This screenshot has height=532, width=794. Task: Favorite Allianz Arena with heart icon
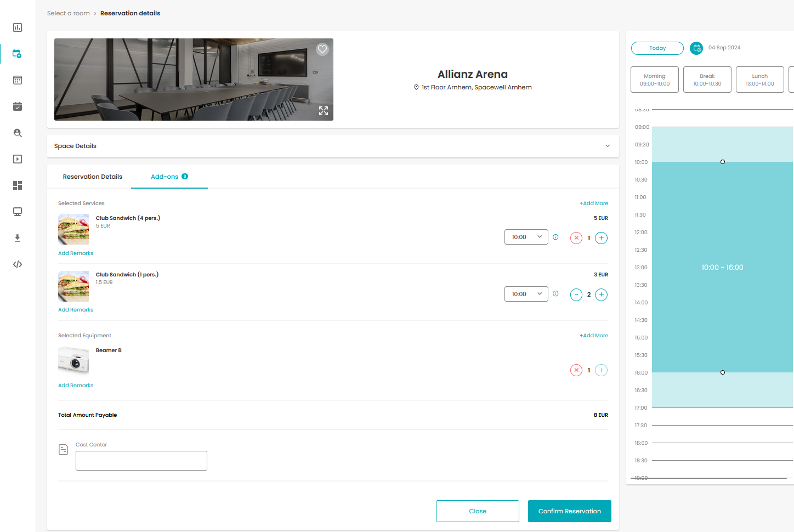click(322, 49)
